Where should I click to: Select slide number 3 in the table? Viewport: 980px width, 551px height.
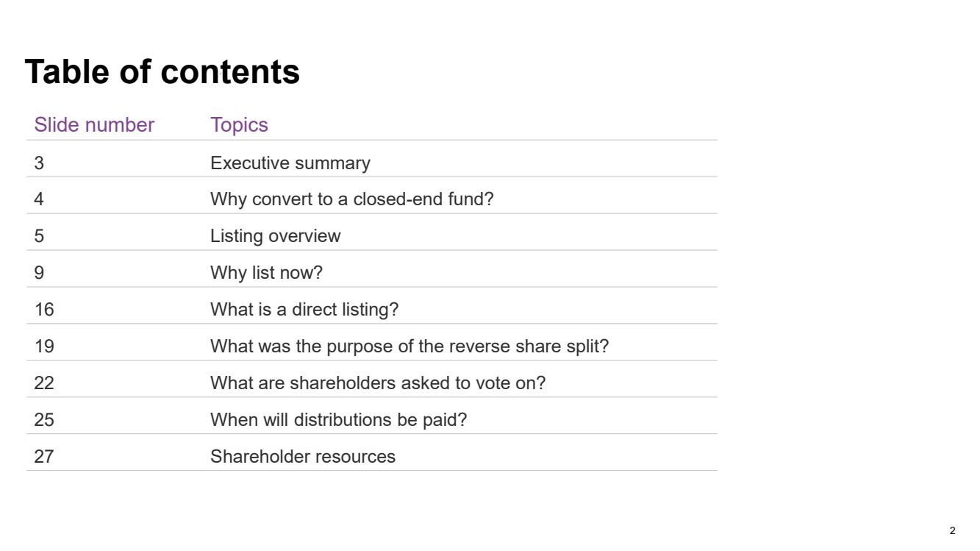pyautogui.click(x=39, y=163)
